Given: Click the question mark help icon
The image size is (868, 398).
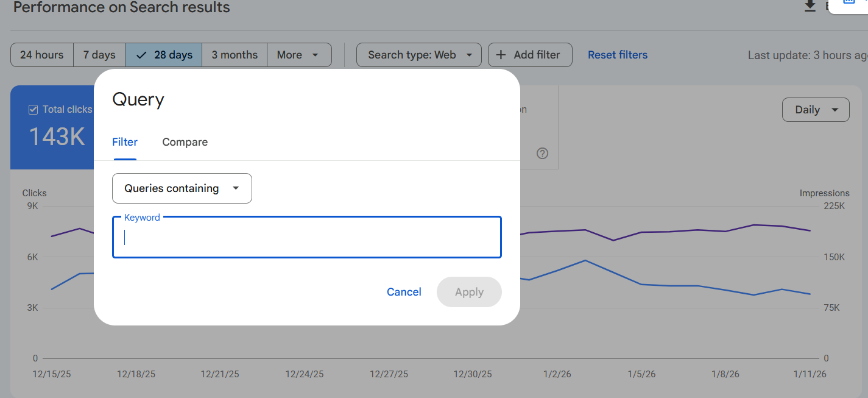Looking at the screenshot, I should point(542,154).
